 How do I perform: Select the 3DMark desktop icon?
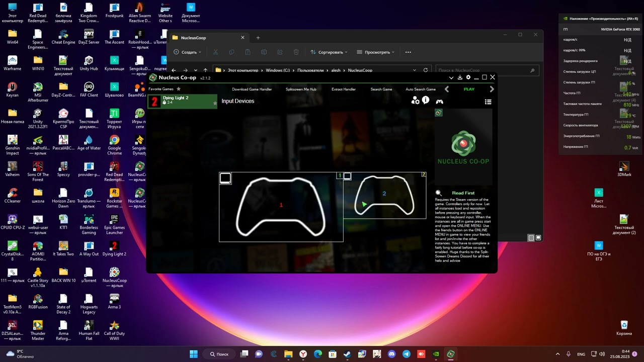pyautogui.click(x=624, y=169)
